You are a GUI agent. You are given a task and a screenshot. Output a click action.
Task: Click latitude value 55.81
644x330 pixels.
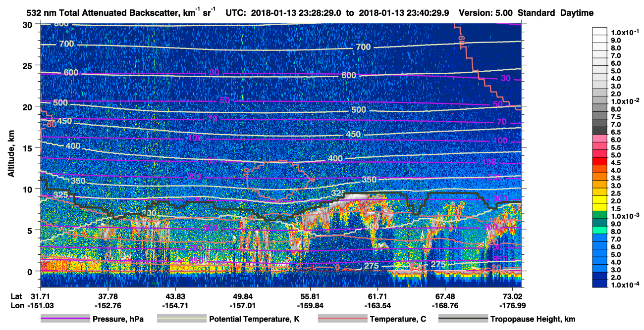[x=310, y=296]
